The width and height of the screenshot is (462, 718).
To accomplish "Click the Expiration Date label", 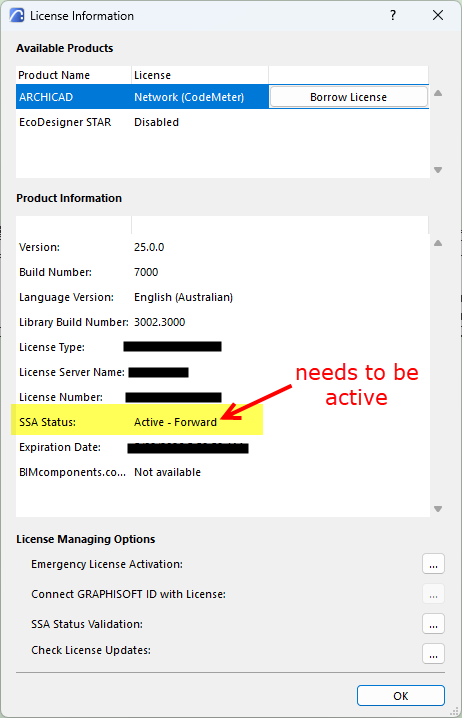I will click(x=60, y=447).
